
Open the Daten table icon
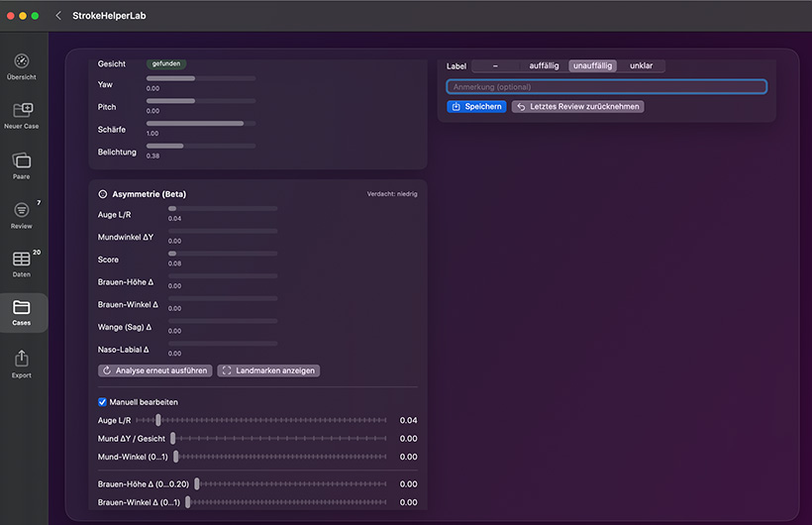coord(22,260)
